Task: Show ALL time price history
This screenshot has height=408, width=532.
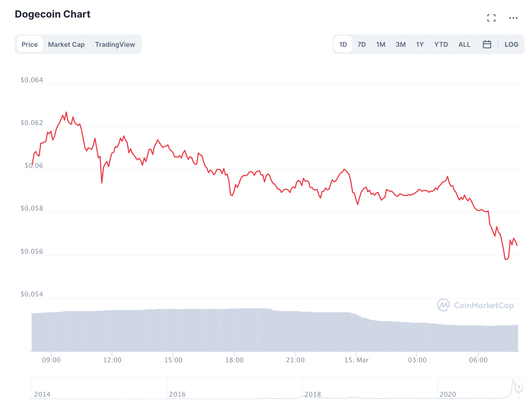Action: [x=464, y=44]
